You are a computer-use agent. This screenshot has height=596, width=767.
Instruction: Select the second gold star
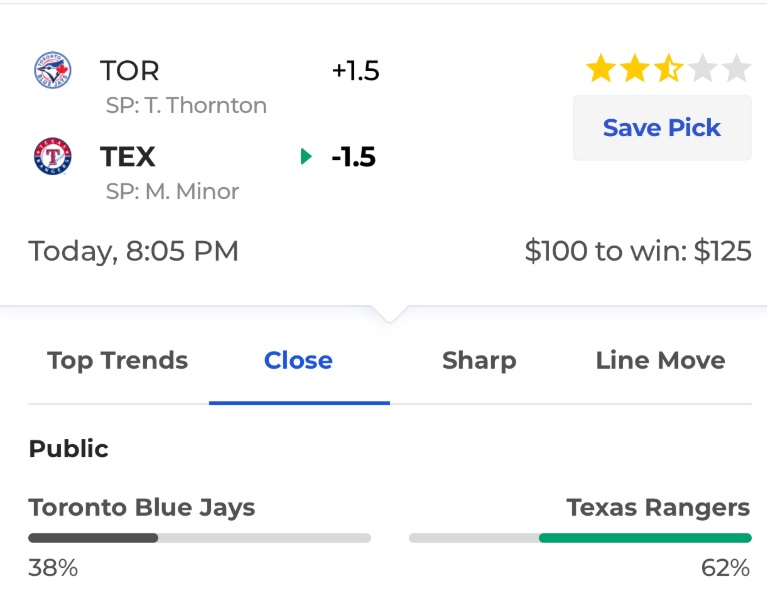point(634,69)
